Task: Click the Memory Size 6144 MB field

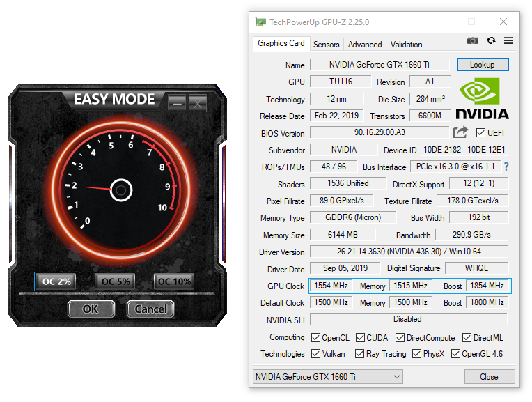Action: 343,235
